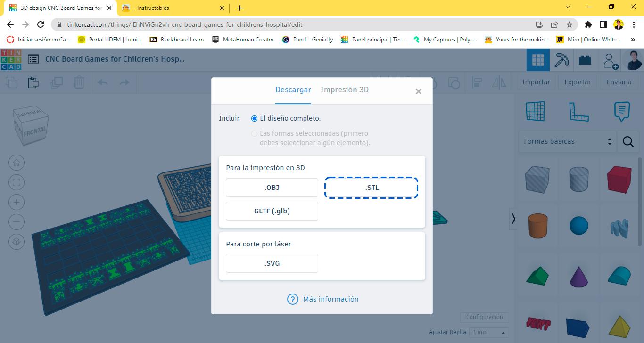Switch to 3D design grid view icon
This screenshot has width=644, height=343.
pyautogui.click(x=538, y=60)
